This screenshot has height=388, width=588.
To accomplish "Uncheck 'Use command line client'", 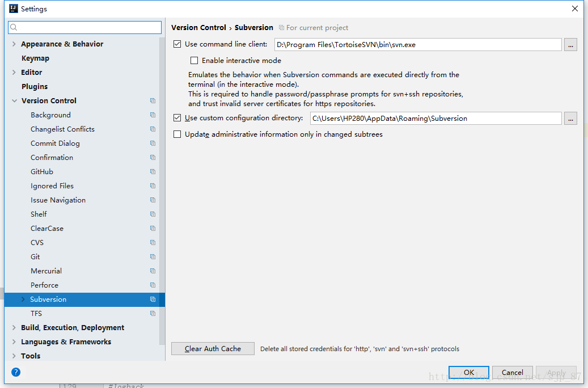I will pyautogui.click(x=177, y=44).
